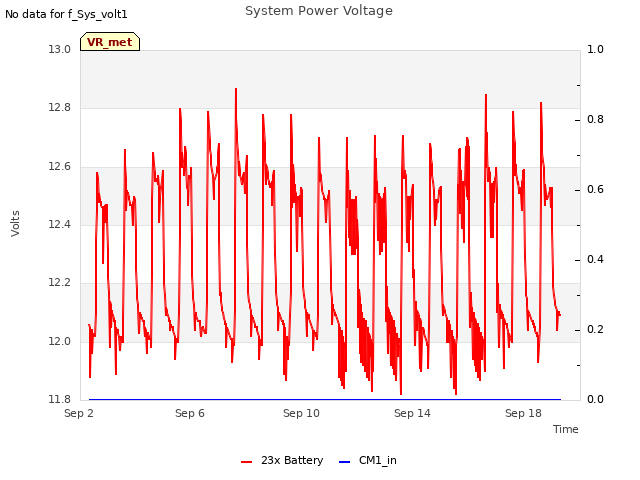Click the 12.0 left axis value
Screen dimensions: 640x480
point(60,341)
